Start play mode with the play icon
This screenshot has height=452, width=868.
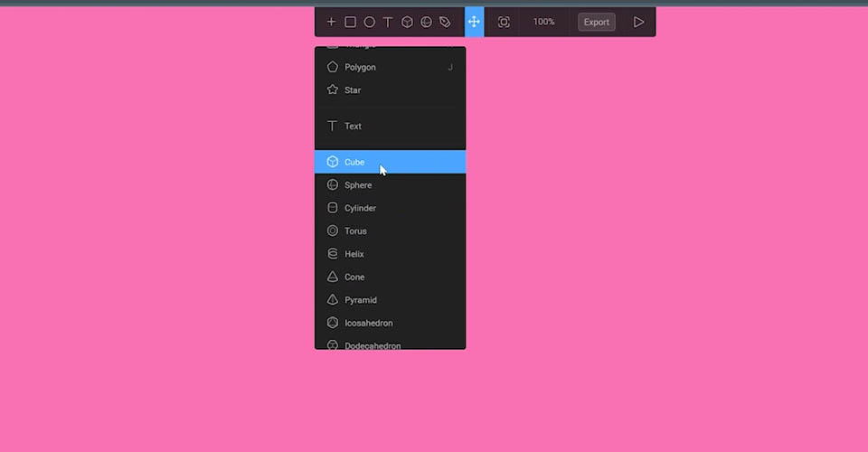click(x=638, y=22)
